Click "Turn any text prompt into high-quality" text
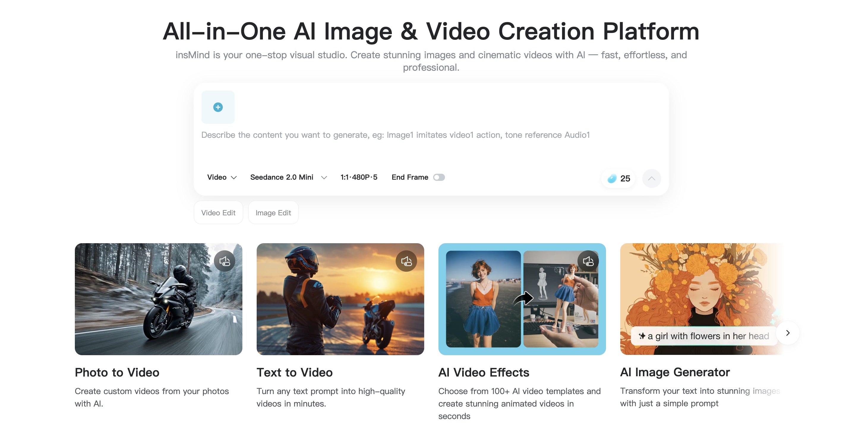868x430 pixels. [331, 391]
